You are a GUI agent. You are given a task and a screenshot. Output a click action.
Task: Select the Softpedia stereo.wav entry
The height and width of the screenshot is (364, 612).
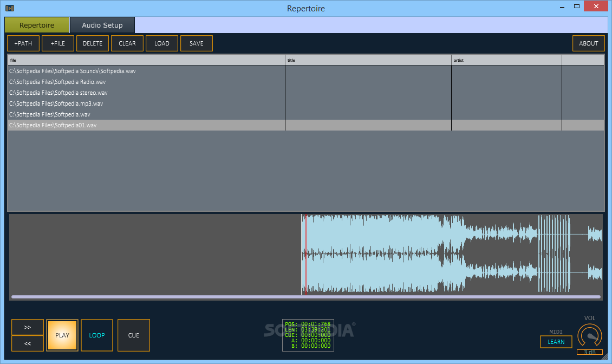point(305,93)
